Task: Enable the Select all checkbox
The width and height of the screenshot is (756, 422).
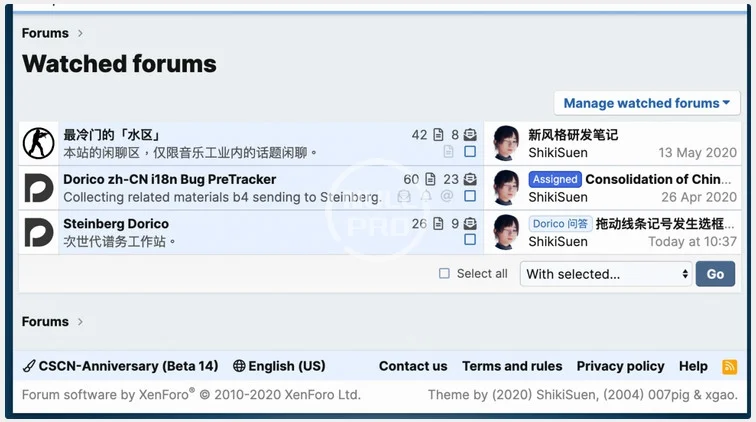Action: pyautogui.click(x=445, y=273)
